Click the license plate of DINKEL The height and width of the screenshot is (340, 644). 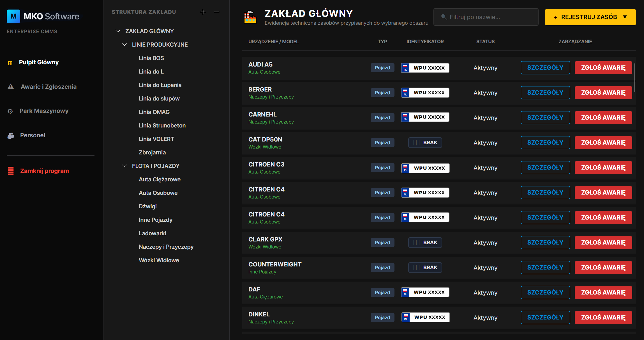tap(426, 317)
